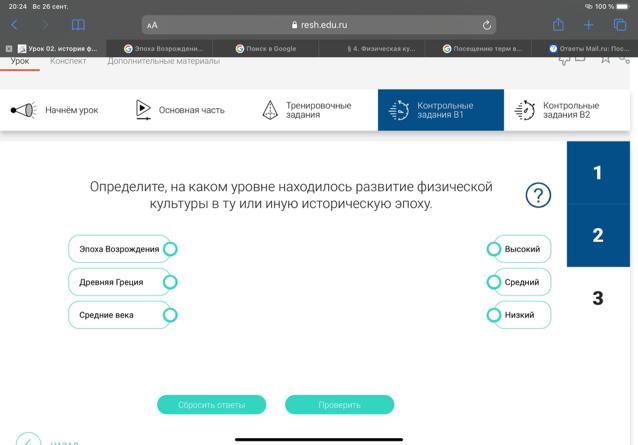Open Дополнительные материалы tab
Screen dimensions: 638x445
(163, 62)
